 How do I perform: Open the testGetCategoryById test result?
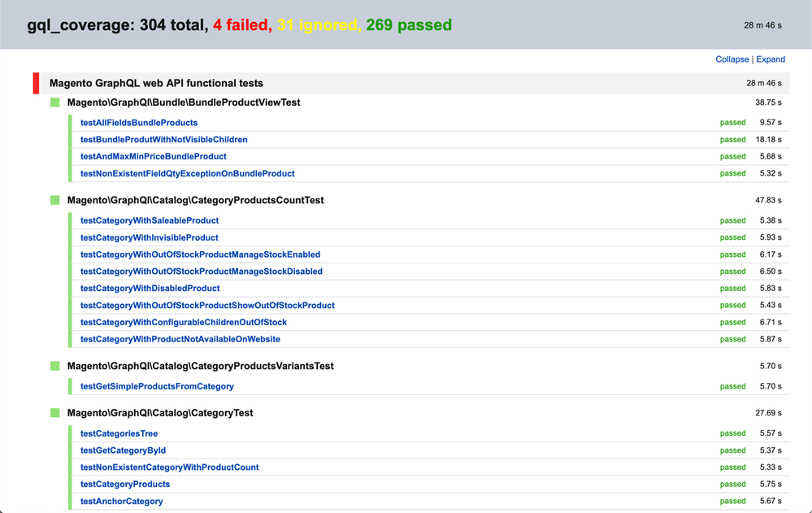click(122, 450)
